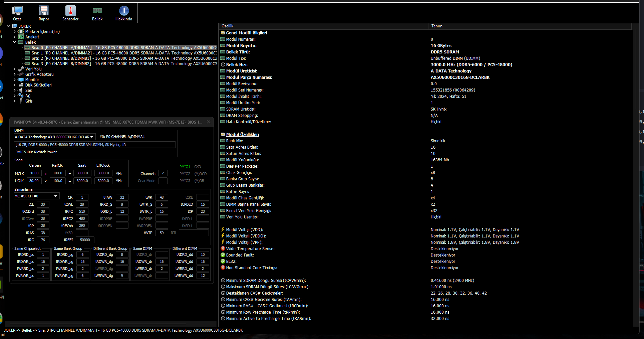Select the Genel Modül Bilgileri section heading
This screenshot has width=644, height=339.
247,33
